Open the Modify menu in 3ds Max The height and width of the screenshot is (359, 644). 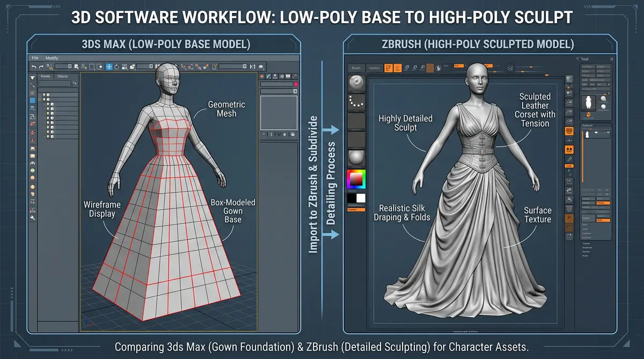52,58
